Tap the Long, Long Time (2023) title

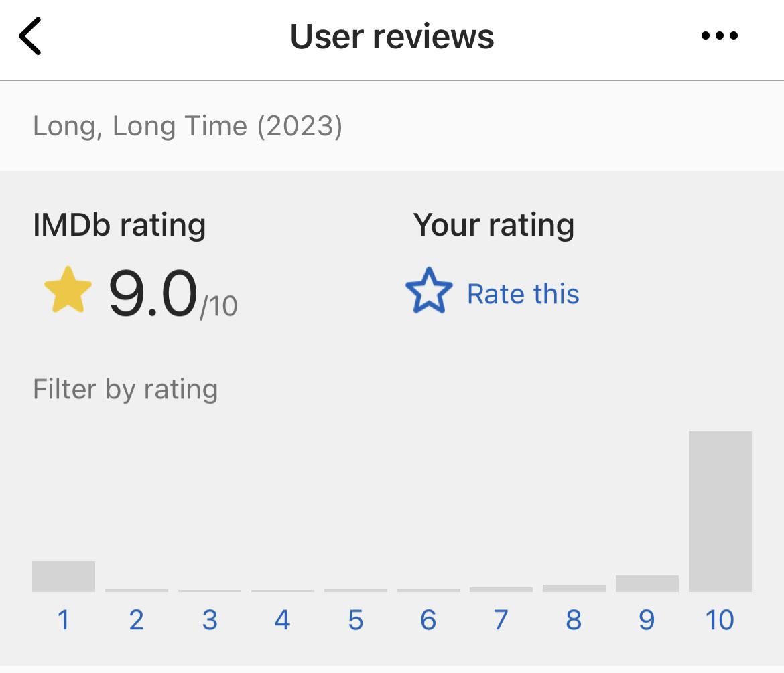tap(188, 126)
